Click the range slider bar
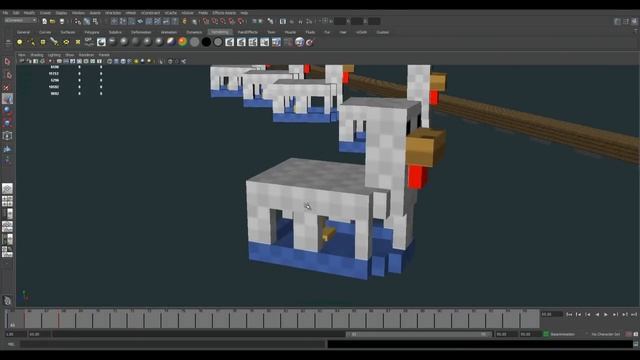This screenshot has width=640, height=360. click(419, 334)
